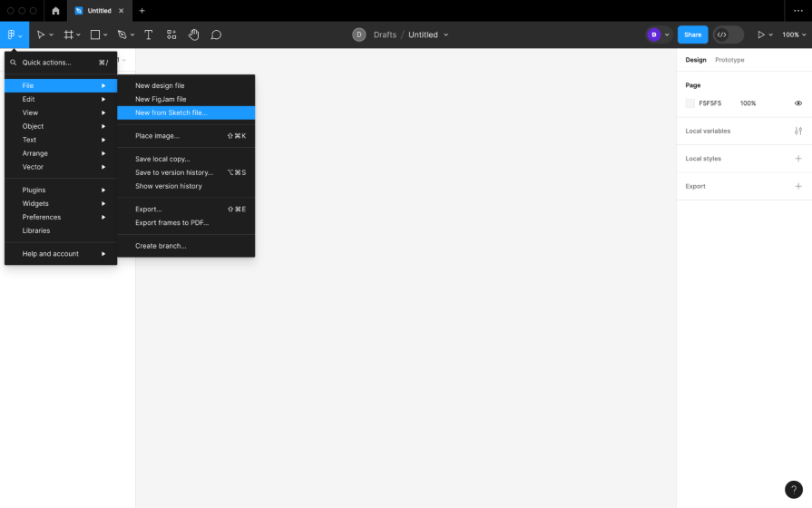Select the Move tool arrow icon
Image resolution: width=812 pixels, height=508 pixels.
point(41,34)
